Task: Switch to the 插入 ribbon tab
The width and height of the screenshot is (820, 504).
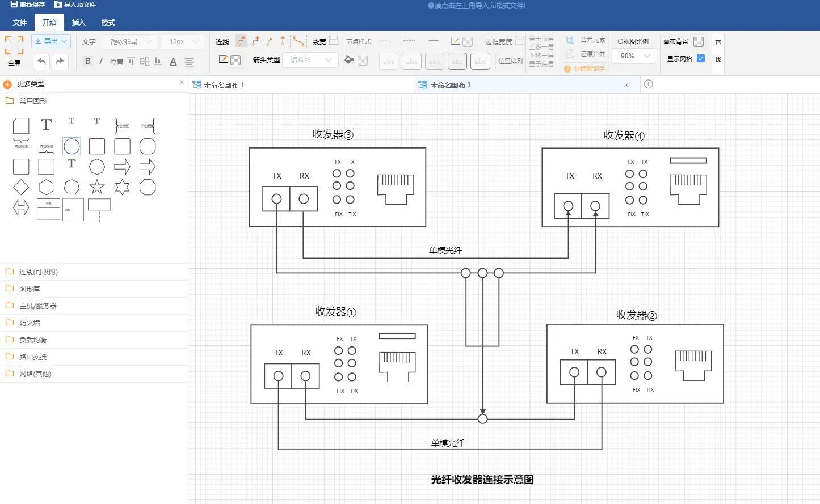Action: pos(78,23)
